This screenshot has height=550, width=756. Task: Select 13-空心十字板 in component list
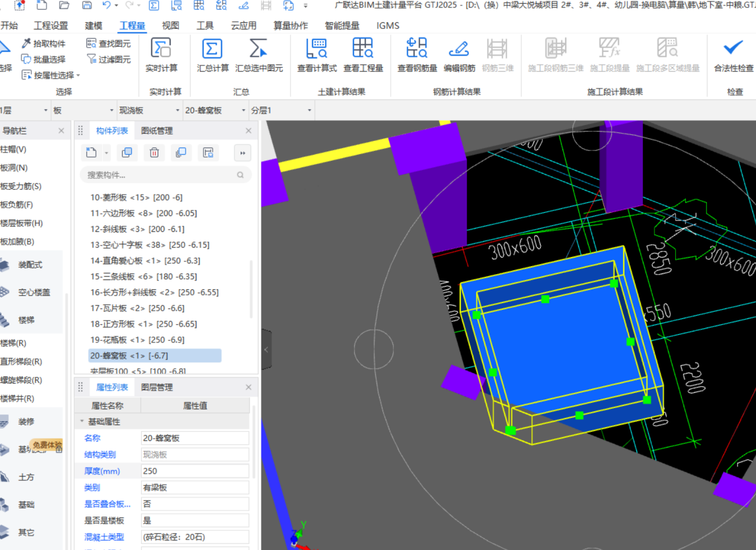click(150, 245)
